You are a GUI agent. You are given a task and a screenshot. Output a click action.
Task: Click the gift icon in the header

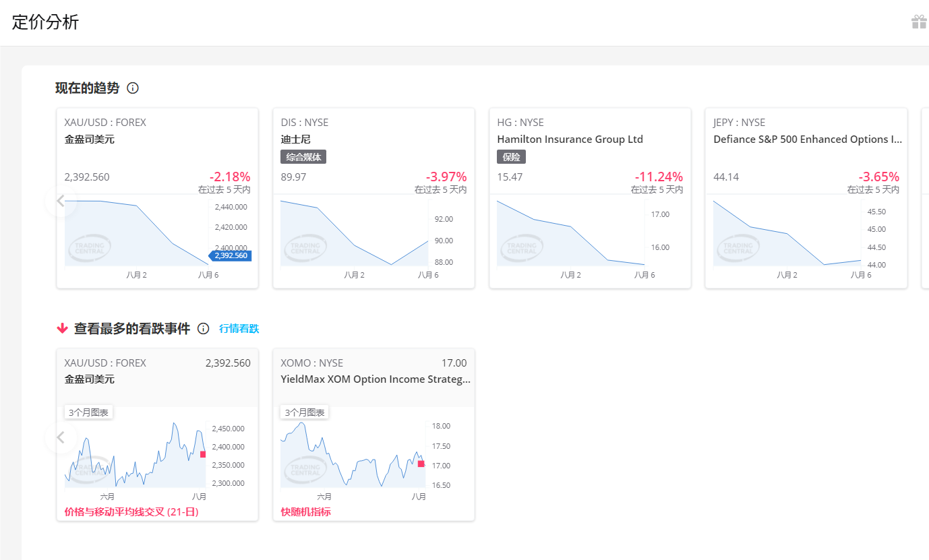(x=919, y=22)
